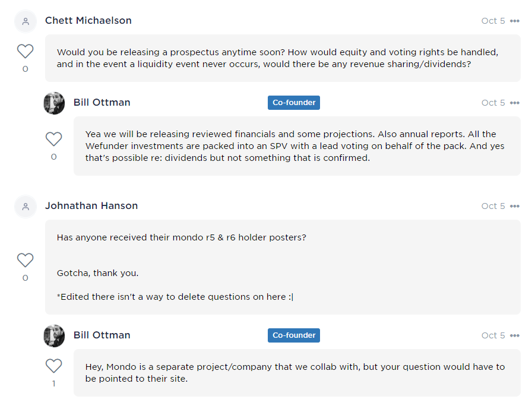Click Bill Ottman's photo on Mondo reply
This screenshot has width=532, height=412.
pyautogui.click(x=54, y=335)
